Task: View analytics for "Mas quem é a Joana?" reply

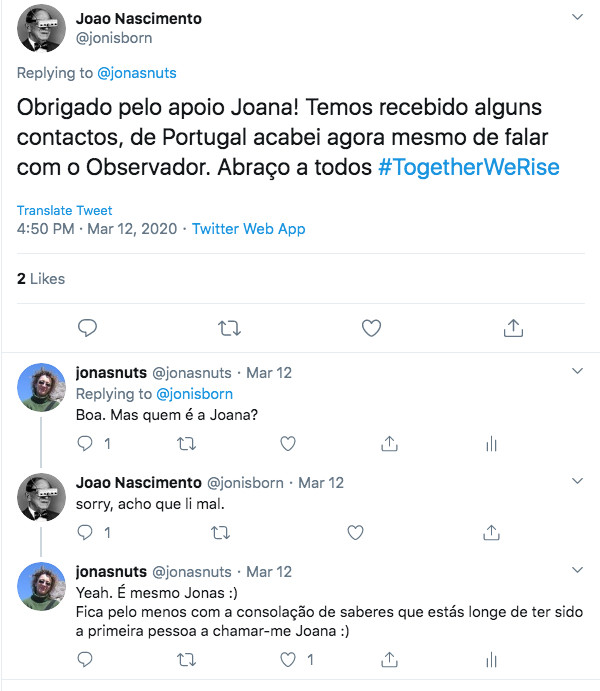Action: [x=491, y=444]
